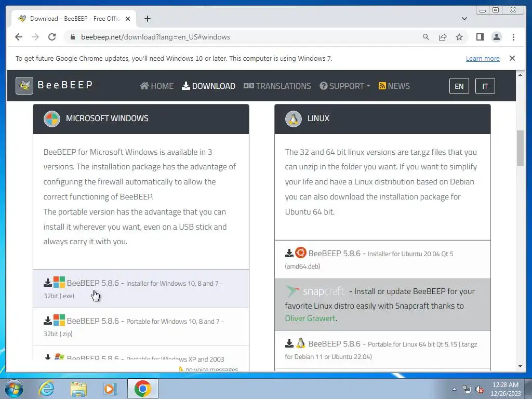This screenshot has height=399, width=532.
Task: Click the magnifier search icon in address bar
Action: click(x=426, y=37)
